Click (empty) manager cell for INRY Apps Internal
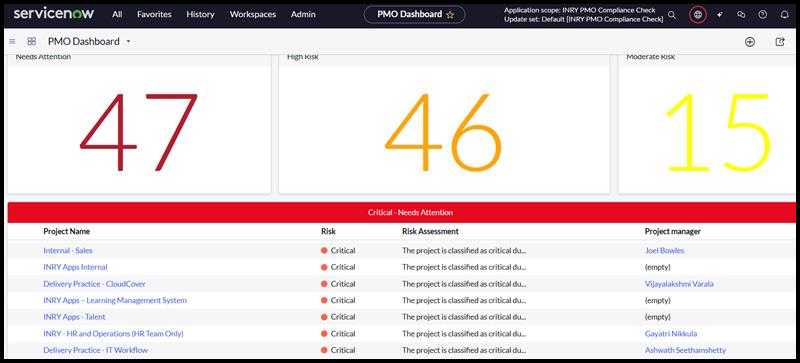 click(x=658, y=267)
